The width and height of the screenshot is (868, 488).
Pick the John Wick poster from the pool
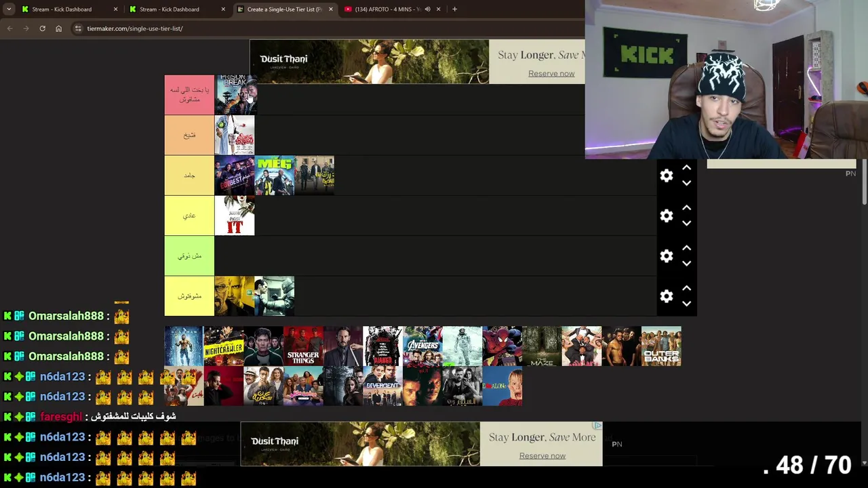(343, 346)
